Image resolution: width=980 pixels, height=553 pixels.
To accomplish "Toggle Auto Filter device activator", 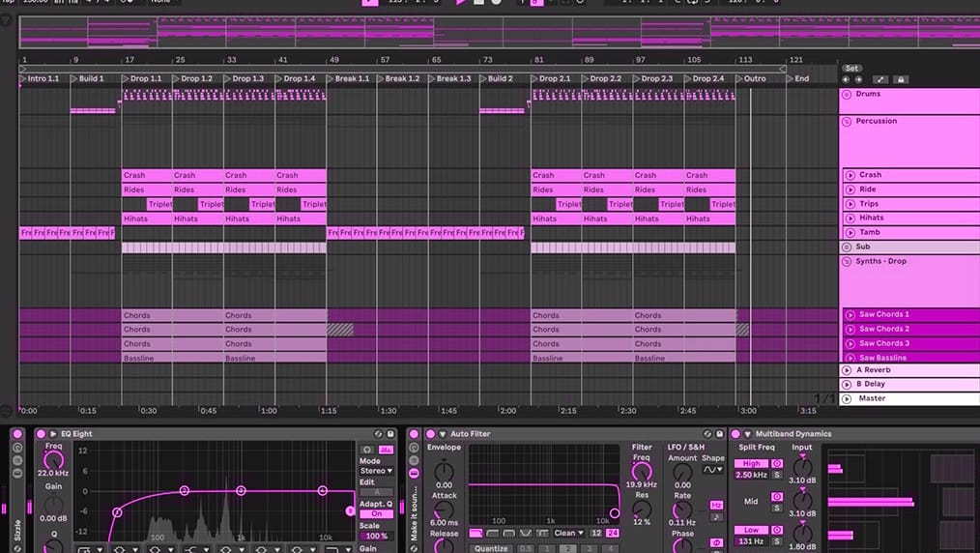I will pos(430,434).
